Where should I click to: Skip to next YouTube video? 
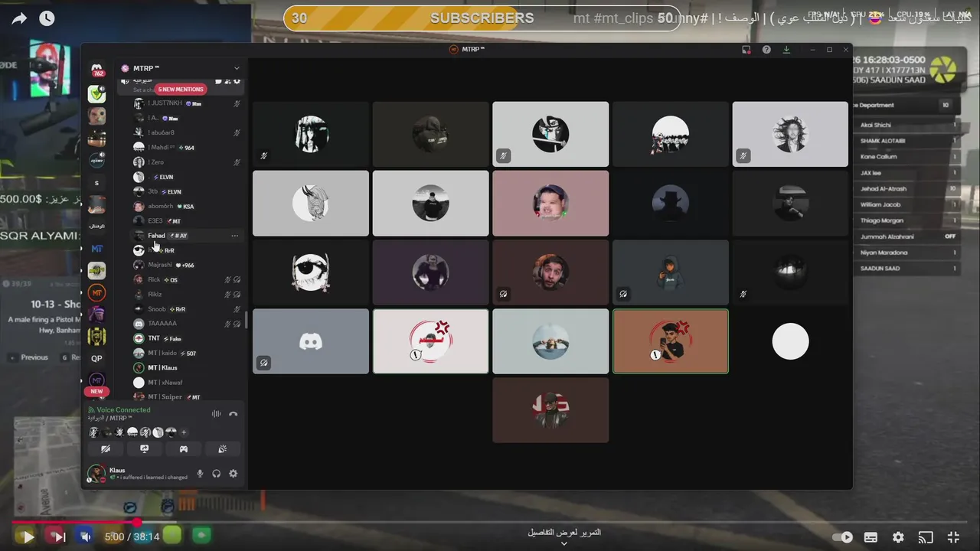click(x=59, y=537)
